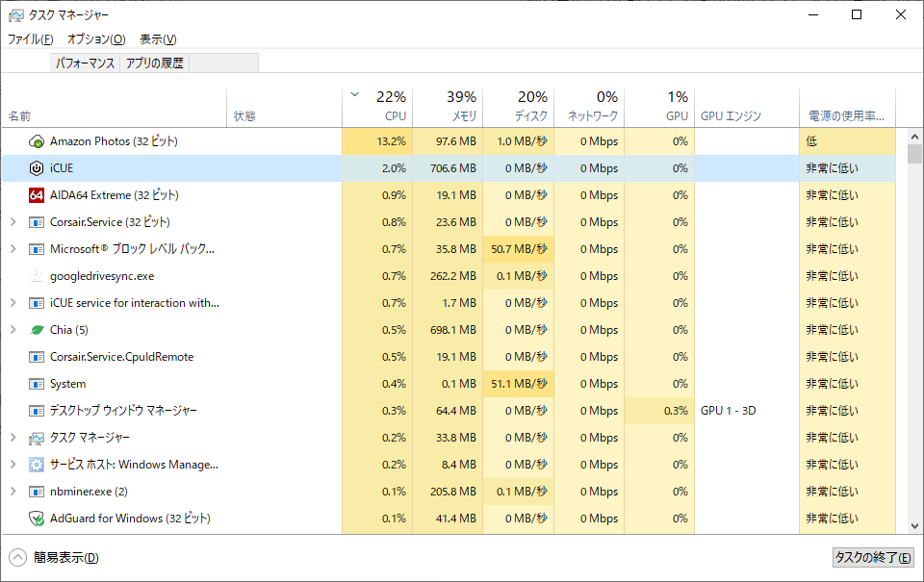924x582 pixels.
Task: Sort by the 名前 column header
Action: tap(114, 107)
